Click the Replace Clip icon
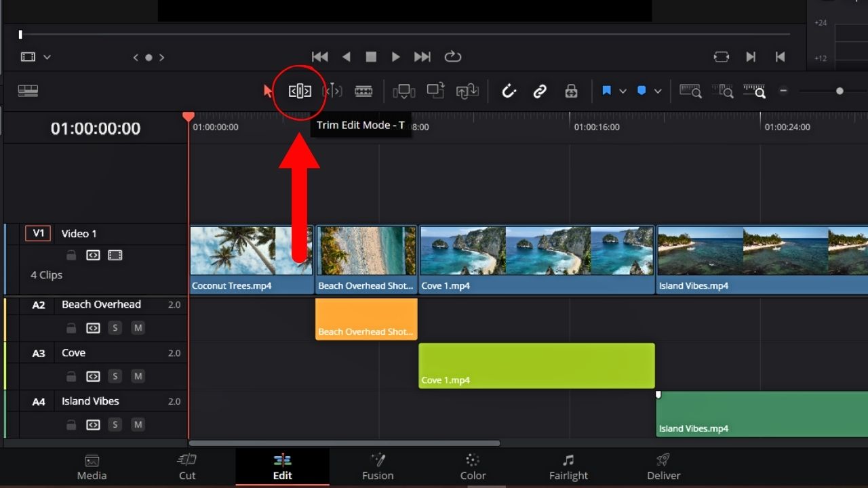868x488 pixels. coord(467,91)
